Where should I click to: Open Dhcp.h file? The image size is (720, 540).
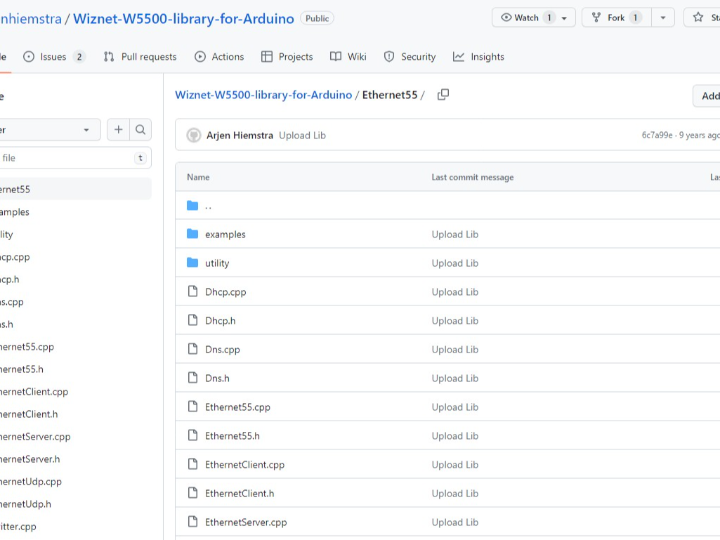pyautogui.click(x=220, y=321)
